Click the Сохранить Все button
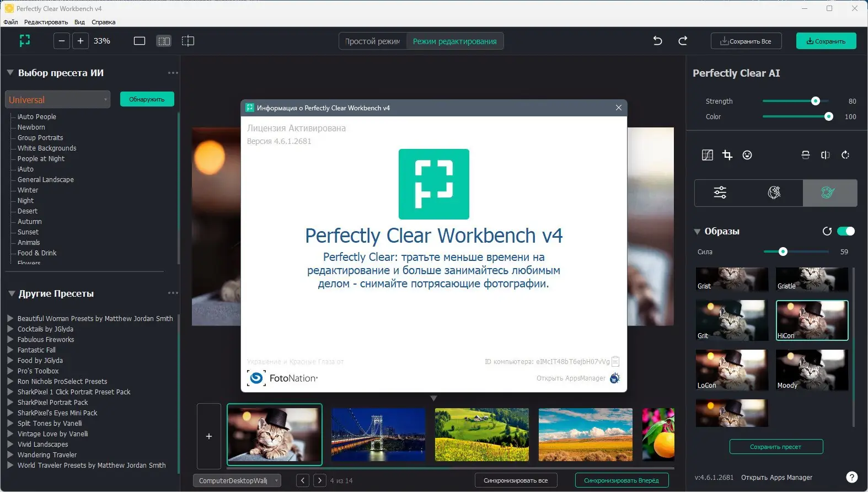The width and height of the screenshot is (868, 492). (746, 41)
